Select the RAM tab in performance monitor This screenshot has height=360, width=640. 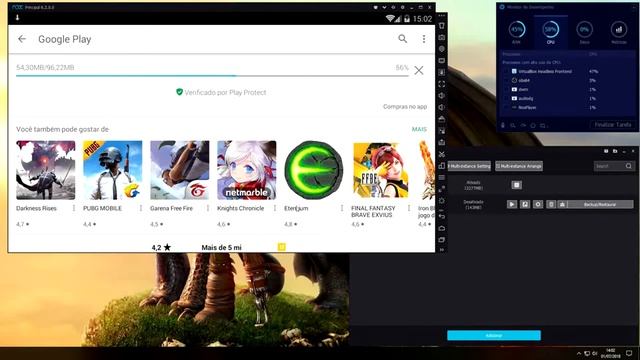(517, 33)
